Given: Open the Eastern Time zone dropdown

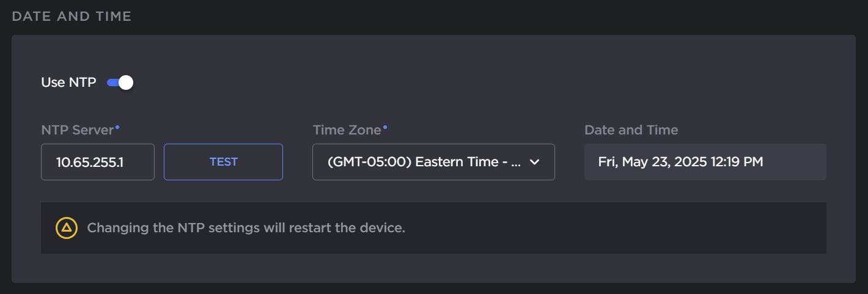Looking at the screenshot, I should (433, 162).
